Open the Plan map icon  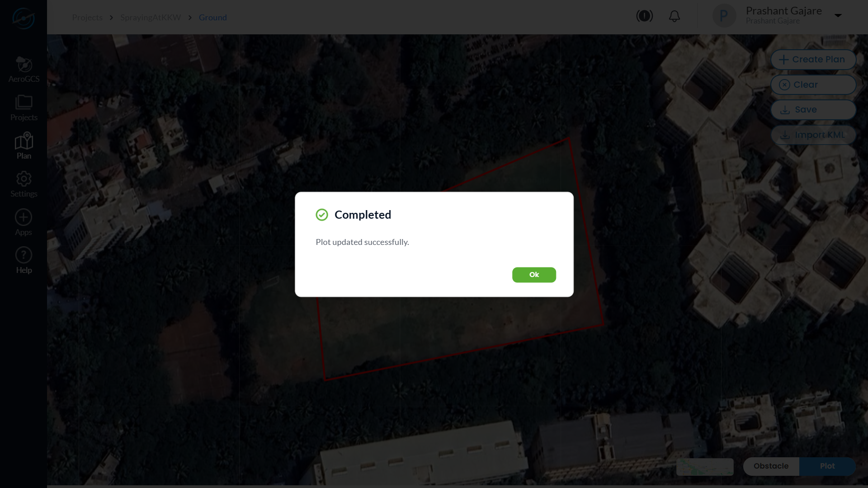[24, 141]
